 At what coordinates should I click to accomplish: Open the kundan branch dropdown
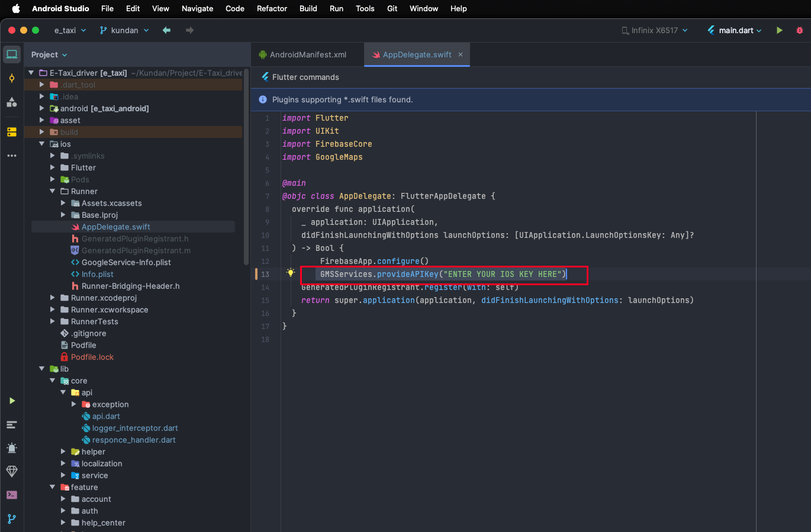point(124,30)
